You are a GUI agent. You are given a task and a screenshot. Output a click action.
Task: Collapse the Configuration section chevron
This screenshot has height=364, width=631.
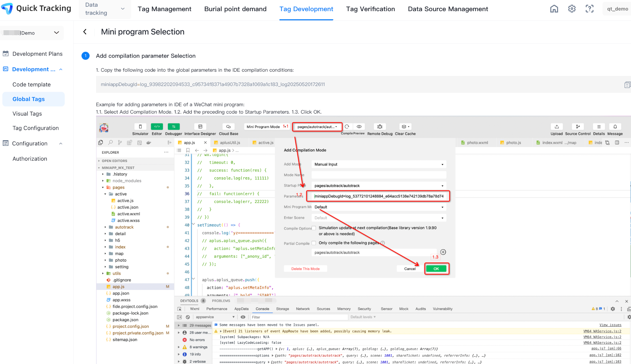click(x=61, y=143)
